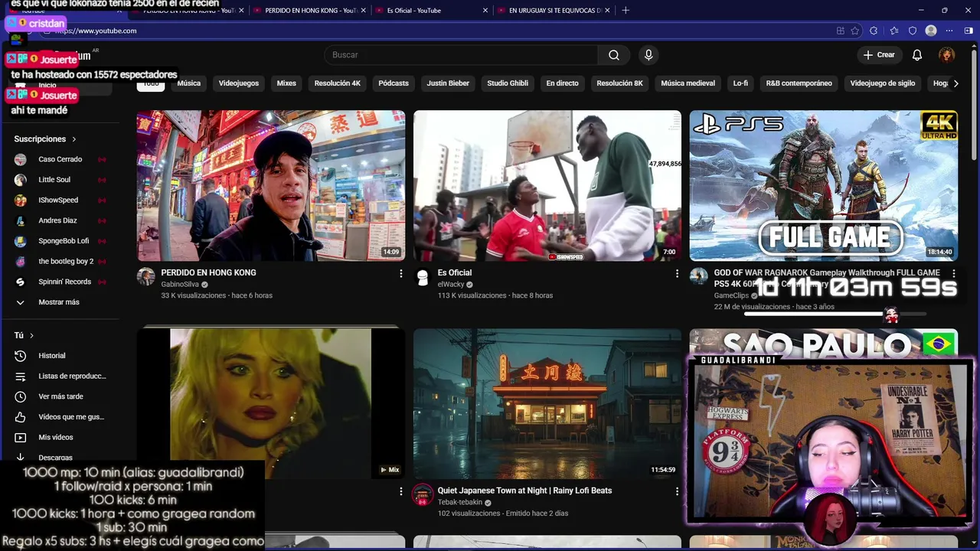The width and height of the screenshot is (980, 551).
Task: Select the Pódcasts filter chip
Action: coord(394,83)
